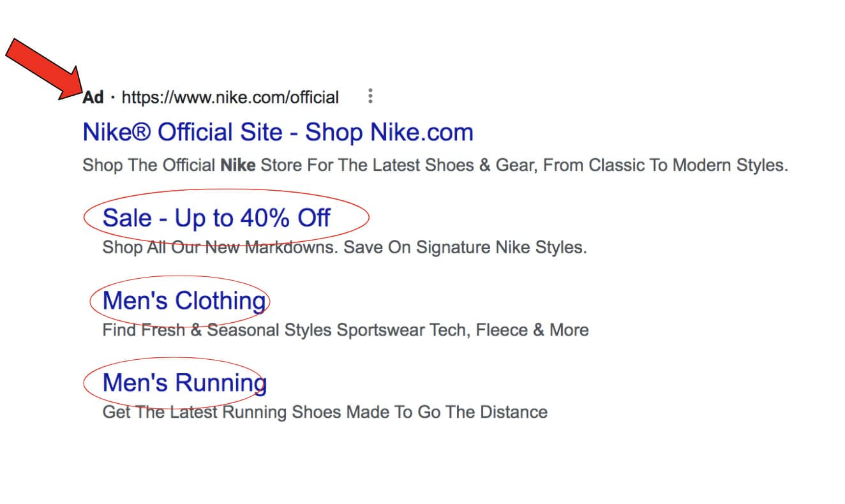Select the circled Sale sitelink
Image resolution: width=845 pixels, height=504 pixels.
point(216,217)
